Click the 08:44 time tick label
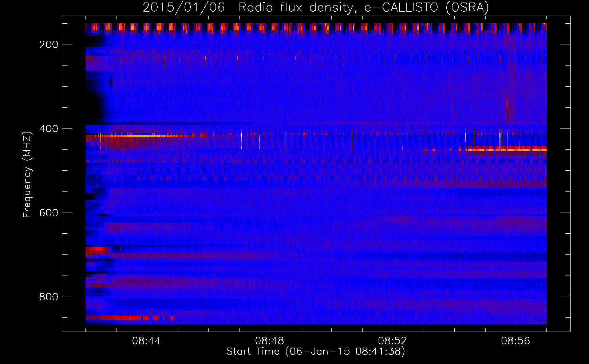Screen dimensions: 589x364 147,341
